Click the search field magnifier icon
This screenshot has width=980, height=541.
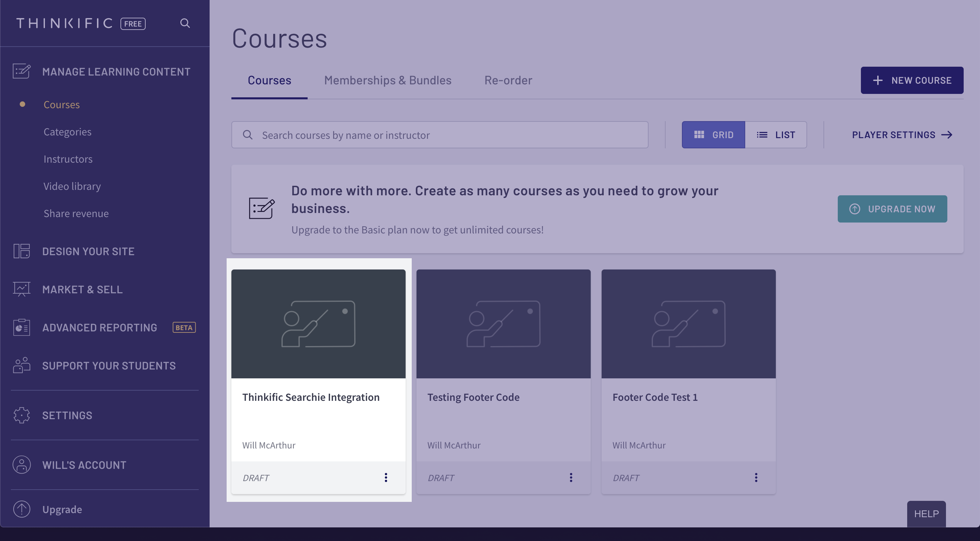click(248, 135)
